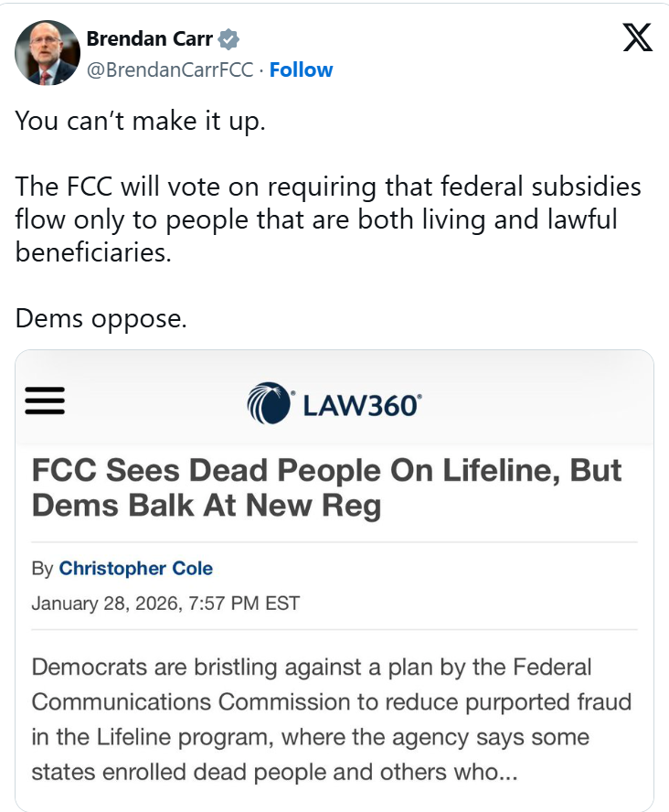Select the @BrendanCarrFCC handle
This screenshot has width=669, height=812.
click(169, 70)
